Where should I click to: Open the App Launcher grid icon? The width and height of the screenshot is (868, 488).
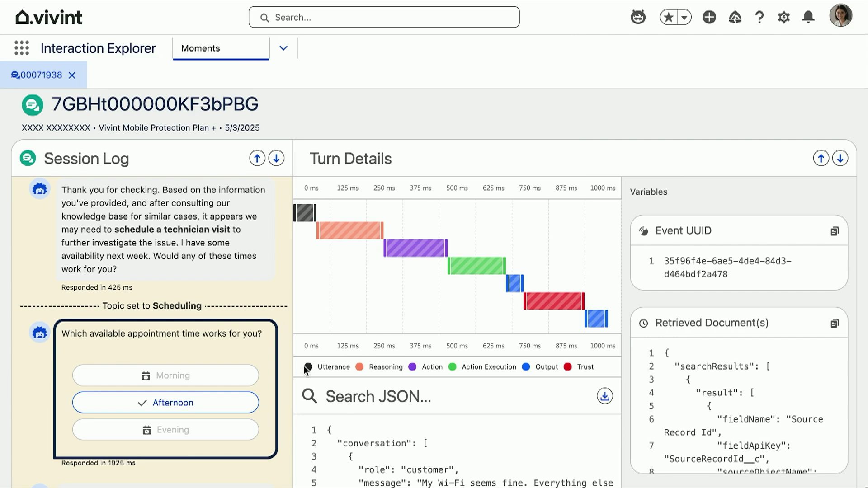pyautogui.click(x=22, y=48)
